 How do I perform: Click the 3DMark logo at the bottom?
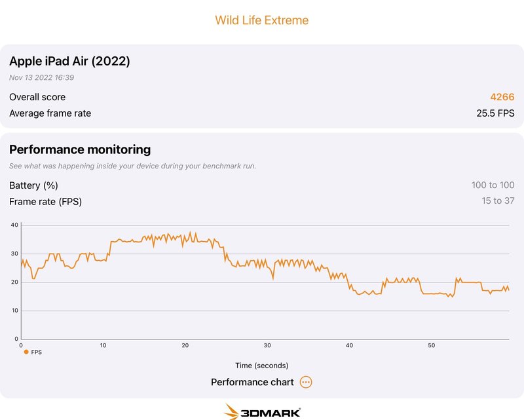coord(262,411)
